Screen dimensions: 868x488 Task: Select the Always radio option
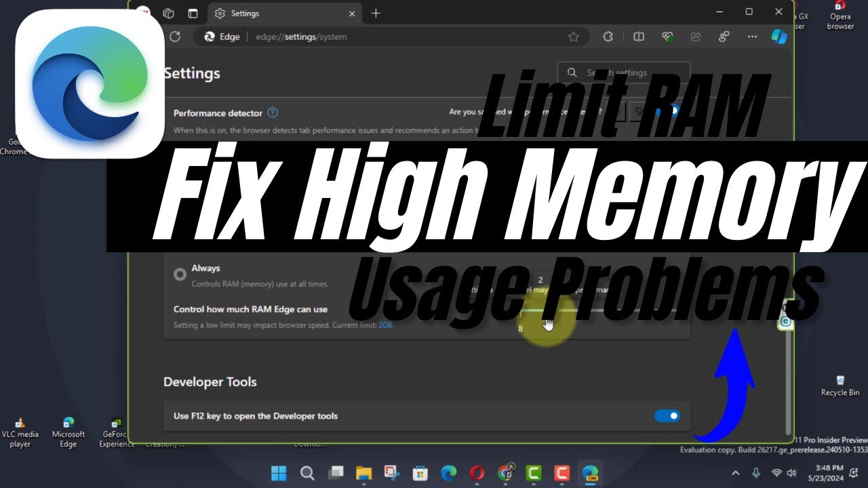point(180,274)
